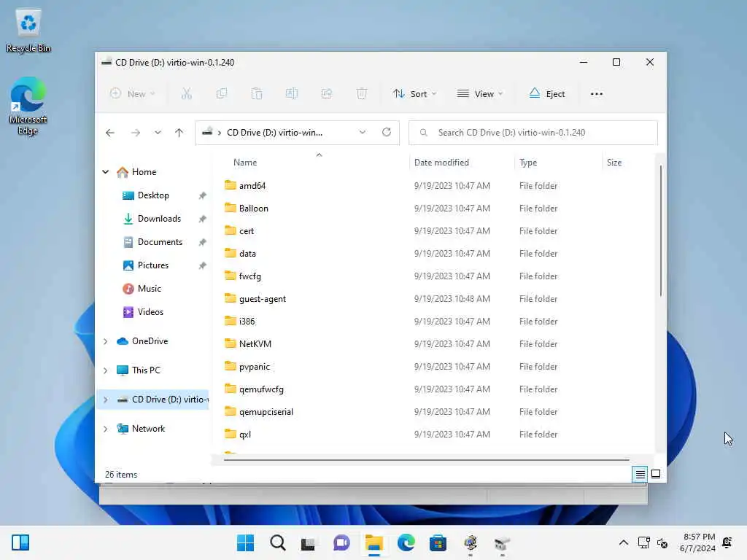Expand the Network tree node
The width and height of the screenshot is (747, 560).
[x=106, y=429]
